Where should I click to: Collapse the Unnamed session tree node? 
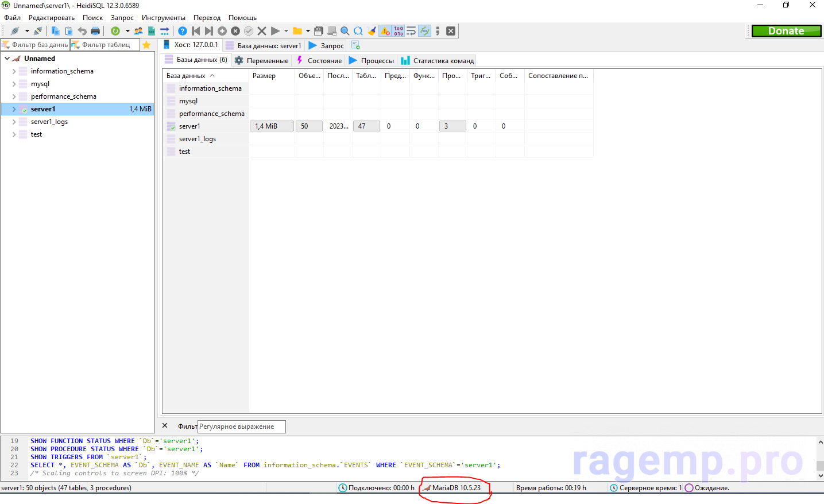coord(7,59)
